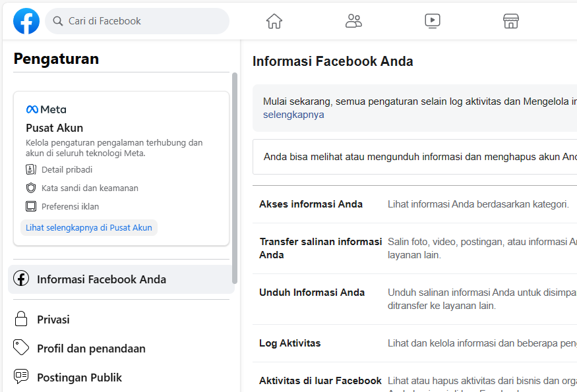Open the Watch video icon

(433, 21)
